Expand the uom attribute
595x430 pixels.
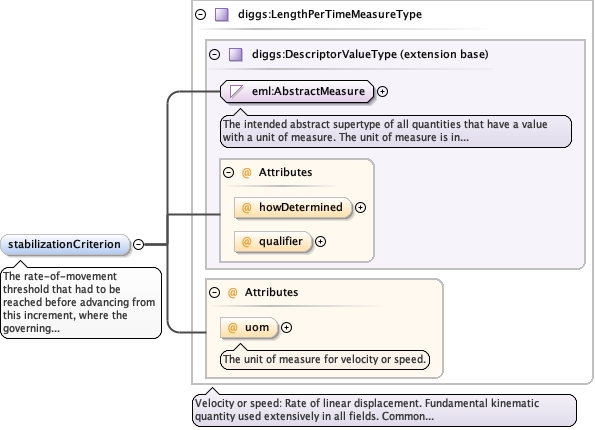pyautogui.click(x=286, y=328)
